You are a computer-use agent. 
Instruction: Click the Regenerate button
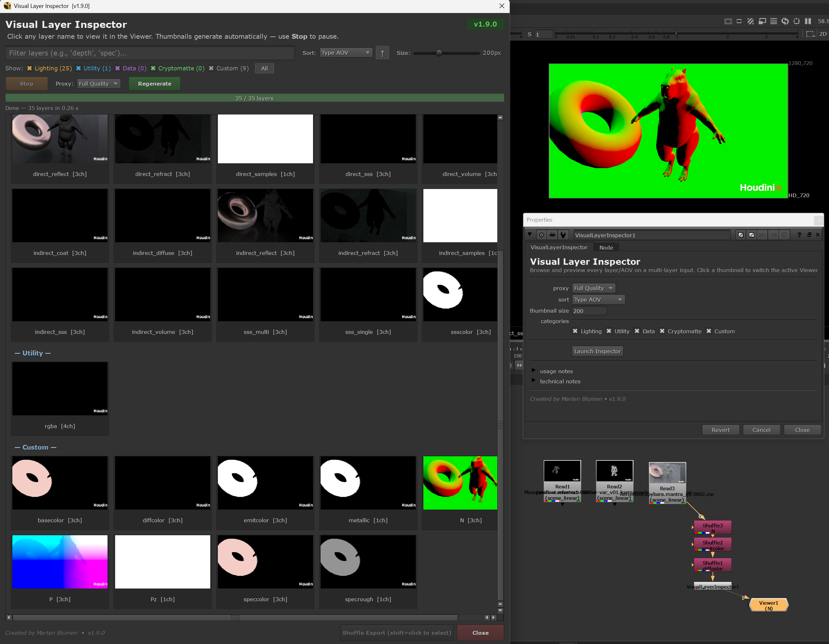click(154, 83)
